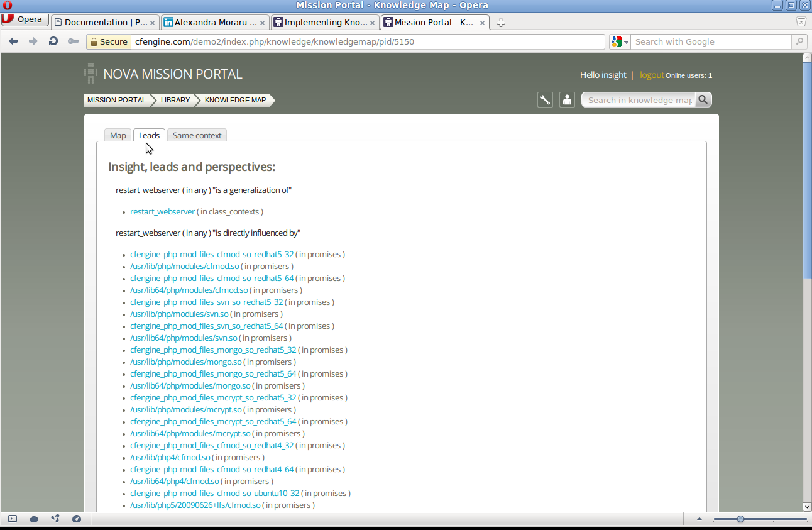Open cfengine_php_mod_files_cfmod_so_ubuntu10_32 link
The height and width of the screenshot is (530, 812).
pyautogui.click(x=214, y=493)
